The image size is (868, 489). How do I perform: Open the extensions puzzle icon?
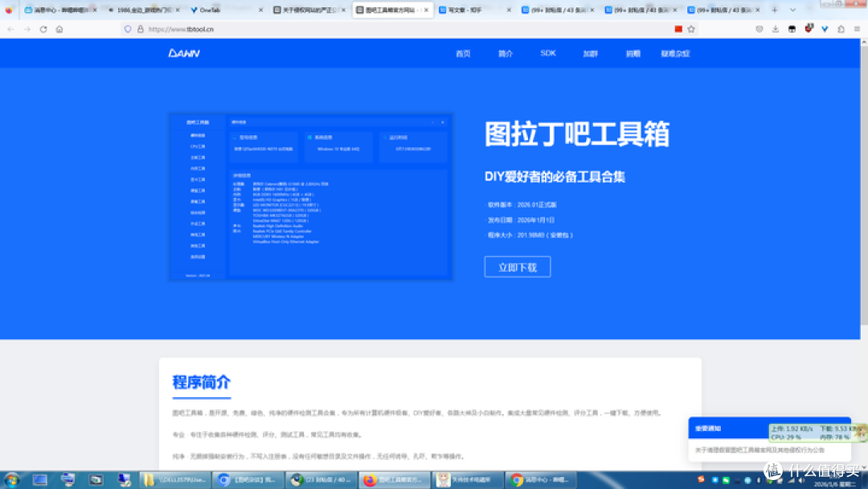tap(841, 29)
